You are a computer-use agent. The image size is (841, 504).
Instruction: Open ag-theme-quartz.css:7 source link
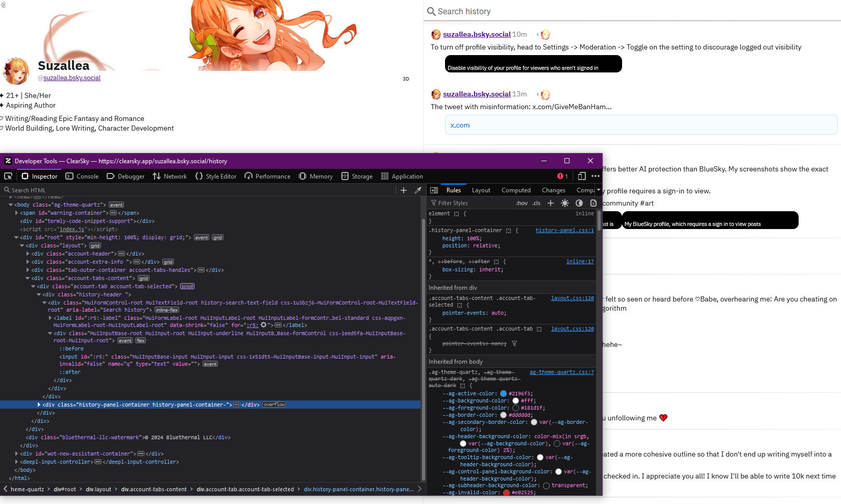561,372
